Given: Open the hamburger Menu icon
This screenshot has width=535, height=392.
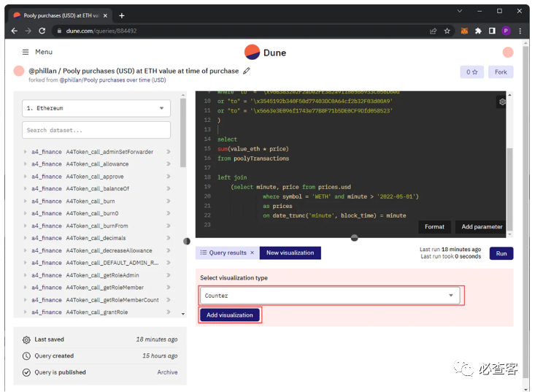Looking at the screenshot, I should click(26, 52).
